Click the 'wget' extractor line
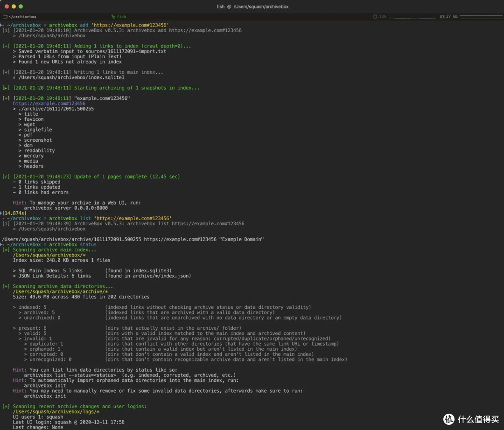Screen dimensions: 504x430 click(x=27, y=124)
